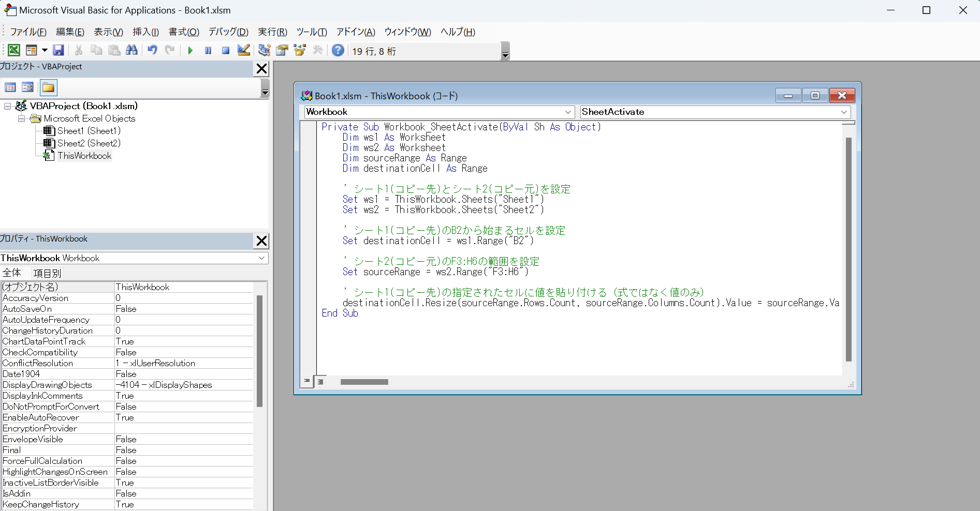Open the main toolbar options arrow
980x511 pixels.
(506, 51)
